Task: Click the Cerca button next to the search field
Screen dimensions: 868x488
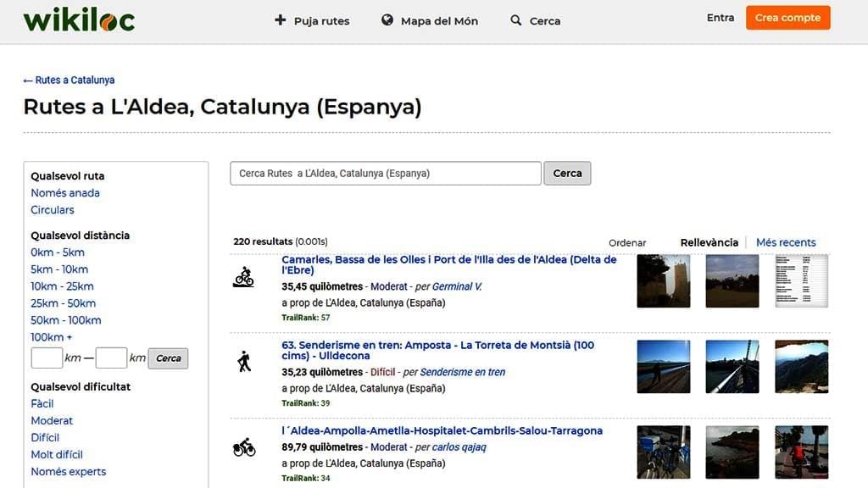Action: pos(567,173)
